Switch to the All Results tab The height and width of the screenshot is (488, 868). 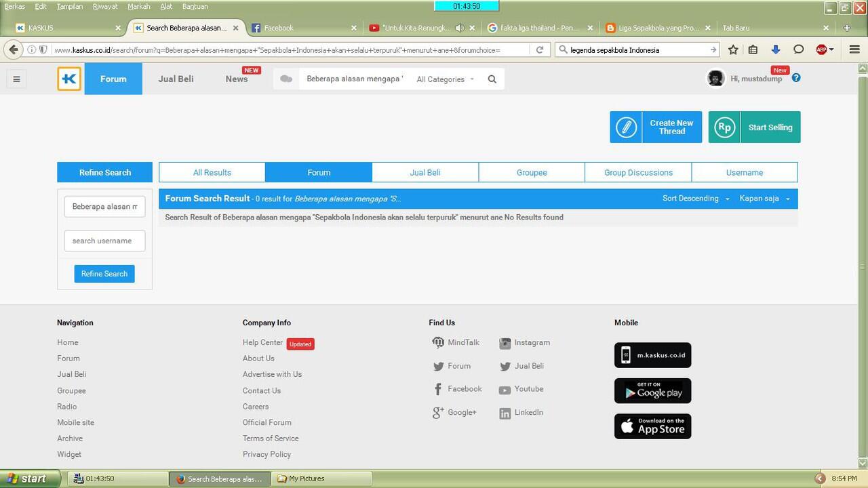coord(212,172)
